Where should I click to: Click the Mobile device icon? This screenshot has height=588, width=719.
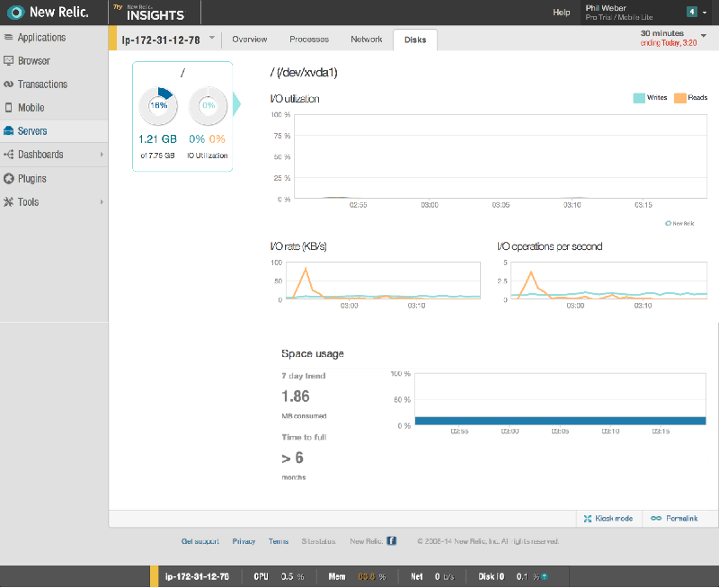pyautogui.click(x=8, y=107)
